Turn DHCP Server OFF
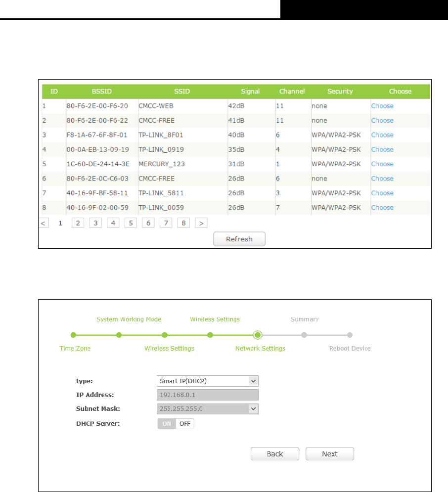The width and height of the screenshot is (448, 492). (185, 424)
